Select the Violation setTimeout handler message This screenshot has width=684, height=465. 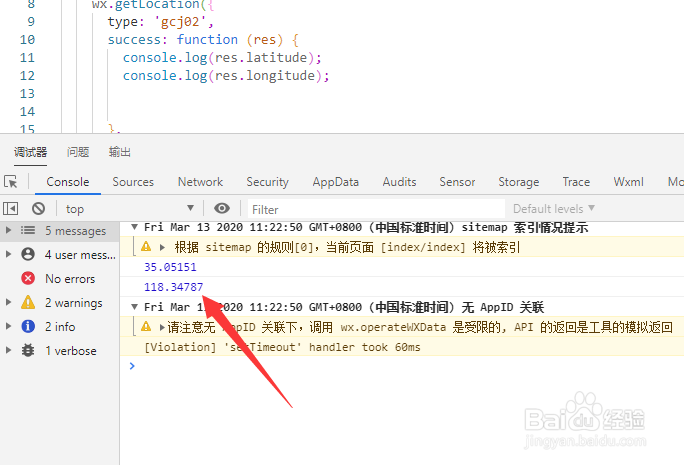pyautogui.click(x=282, y=347)
